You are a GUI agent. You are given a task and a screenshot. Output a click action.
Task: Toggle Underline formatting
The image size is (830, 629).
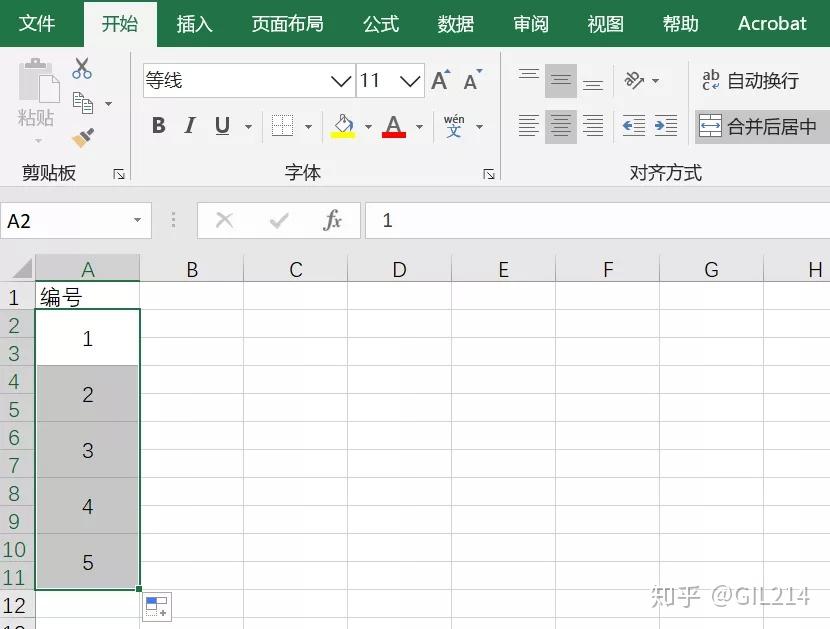pos(222,126)
